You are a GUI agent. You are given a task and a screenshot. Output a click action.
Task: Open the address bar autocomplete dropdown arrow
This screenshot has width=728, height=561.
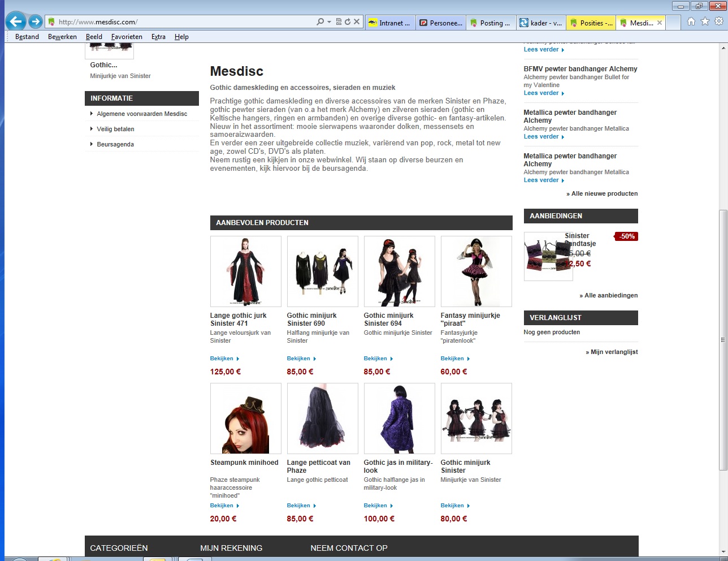(329, 22)
